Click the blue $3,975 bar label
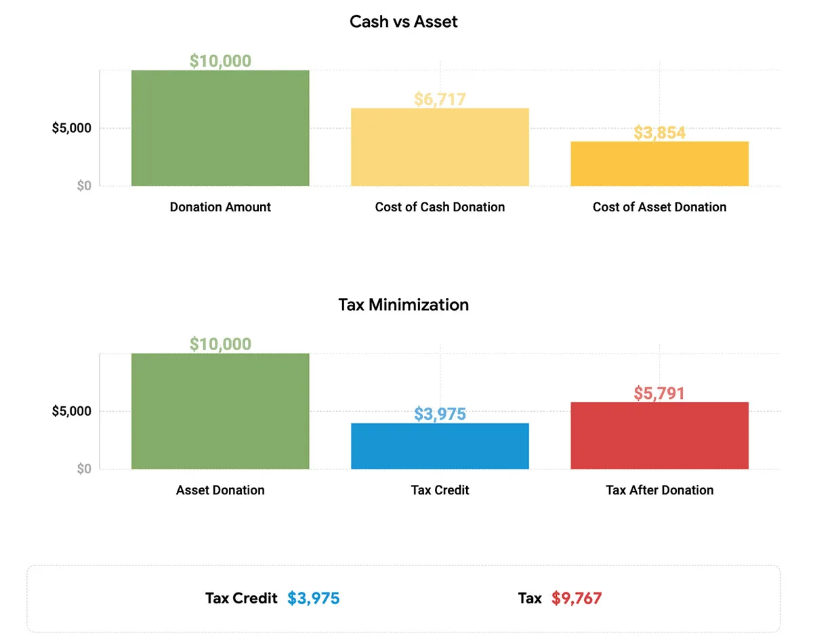This screenshot has height=644, width=813. (x=440, y=414)
